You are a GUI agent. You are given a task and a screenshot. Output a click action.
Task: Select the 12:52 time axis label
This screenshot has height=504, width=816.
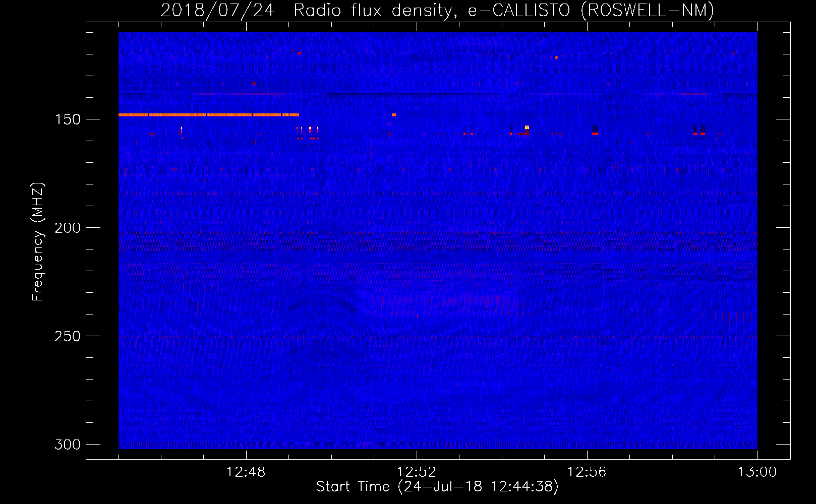417,472
